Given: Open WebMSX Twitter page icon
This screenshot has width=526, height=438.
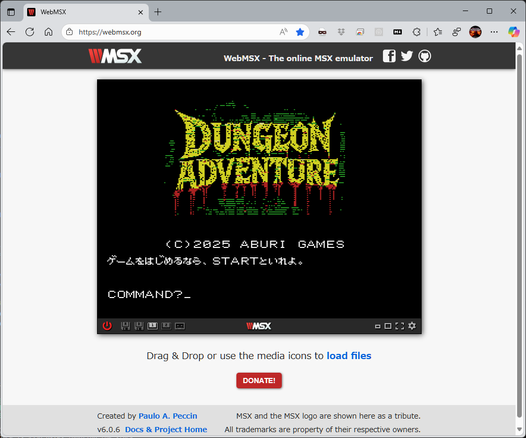Looking at the screenshot, I should tap(407, 56).
